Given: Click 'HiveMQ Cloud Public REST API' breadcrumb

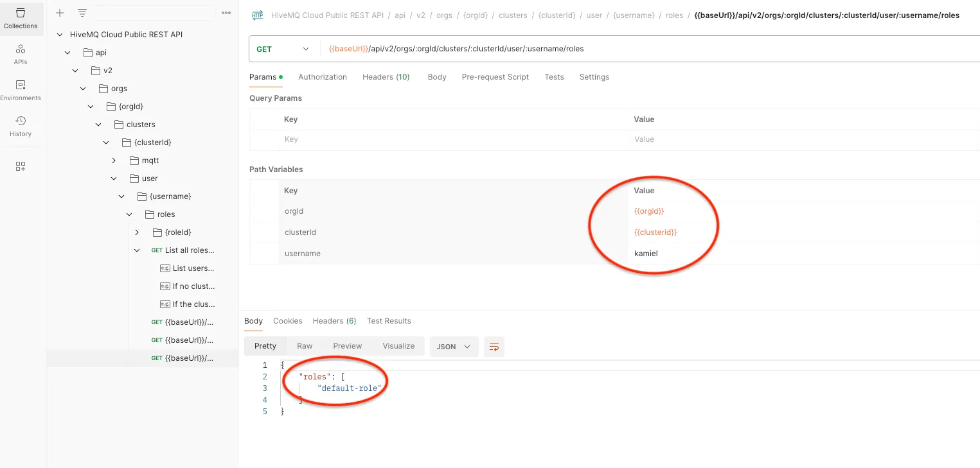Looking at the screenshot, I should click(x=327, y=15).
